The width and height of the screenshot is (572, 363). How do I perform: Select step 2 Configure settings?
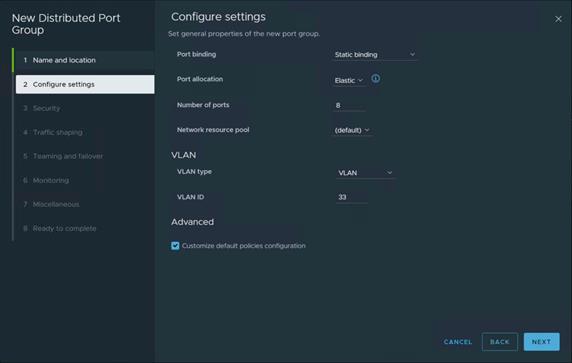point(85,84)
